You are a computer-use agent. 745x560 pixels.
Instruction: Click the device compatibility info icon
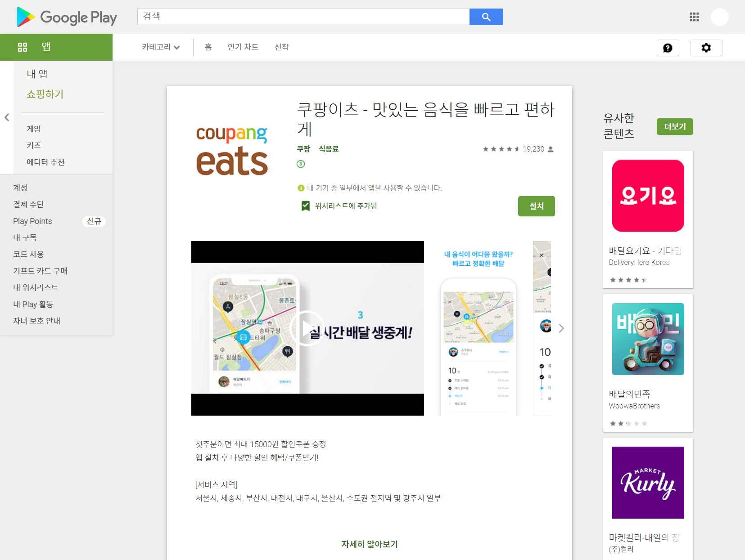click(x=301, y=188)
